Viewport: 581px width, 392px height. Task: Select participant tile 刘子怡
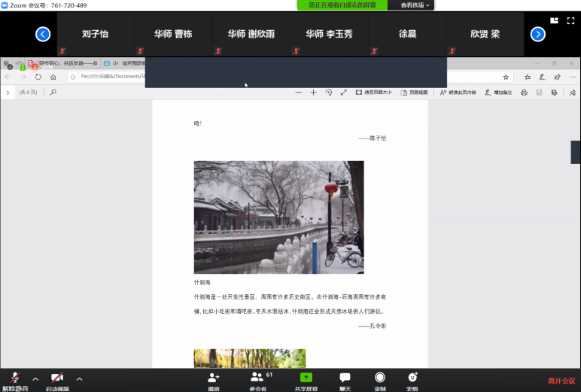click(96, 34)
